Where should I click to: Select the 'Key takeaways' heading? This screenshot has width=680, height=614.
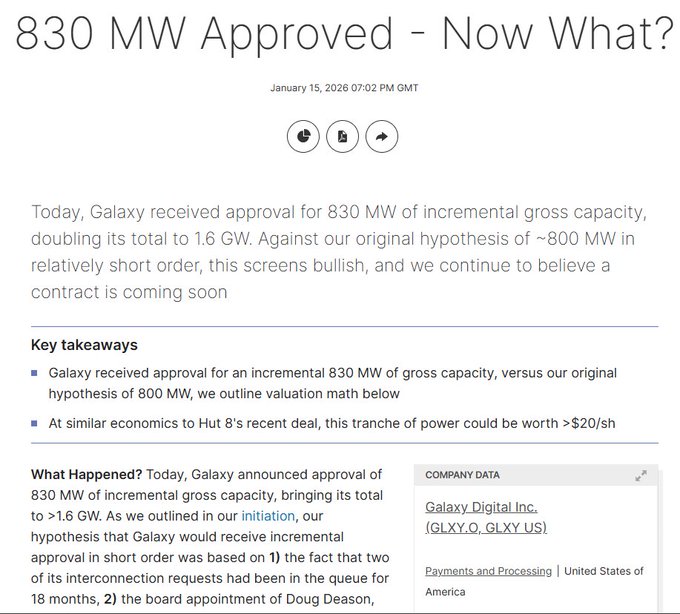pyautogui.click(x=84, y=345)
